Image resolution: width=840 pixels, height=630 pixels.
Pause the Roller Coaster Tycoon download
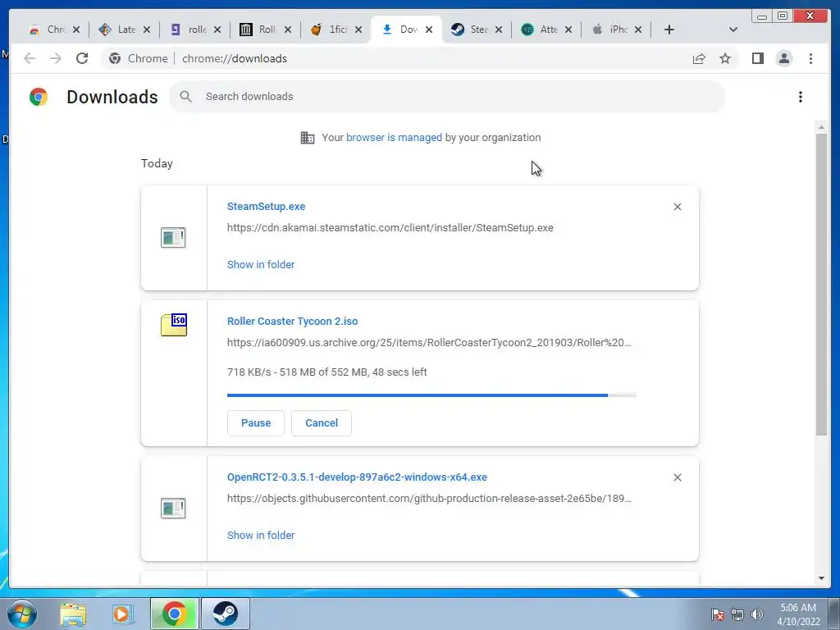tap(256, 423)
